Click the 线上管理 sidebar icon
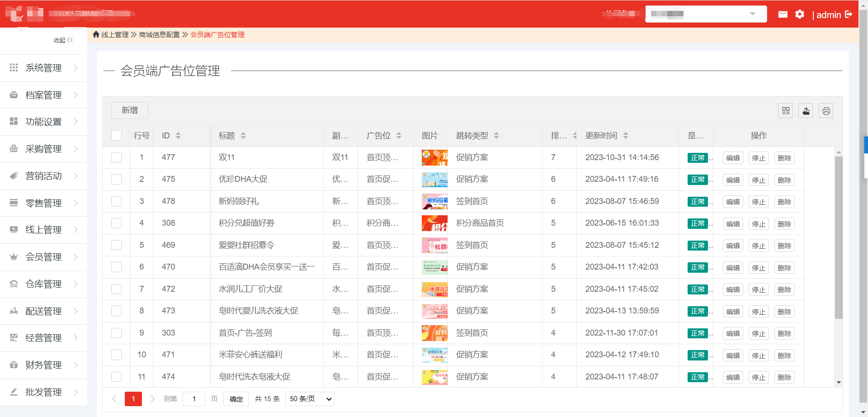Screen dimensions: 868x417 coord(14,230)
